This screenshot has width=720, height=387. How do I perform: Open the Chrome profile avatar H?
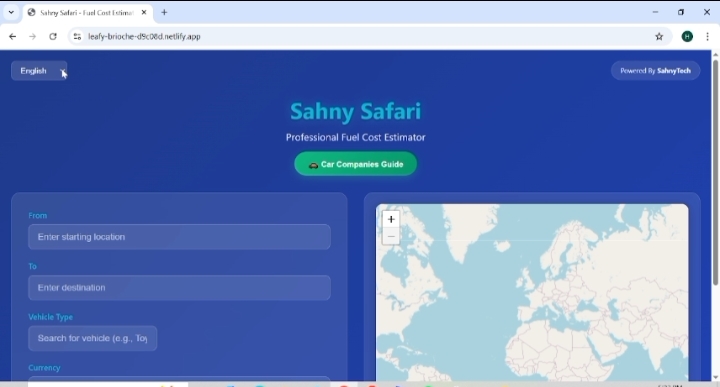[x=687, y=36]
